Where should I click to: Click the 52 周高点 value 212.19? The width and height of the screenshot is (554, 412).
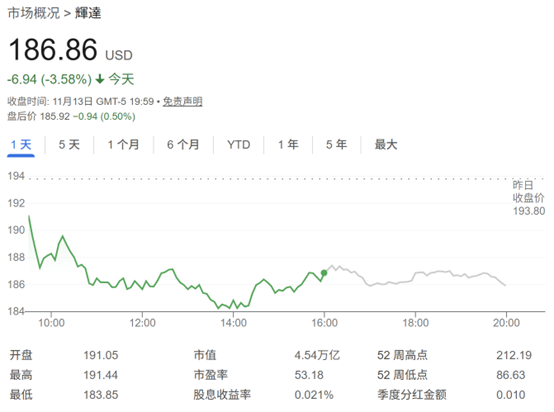514,355
